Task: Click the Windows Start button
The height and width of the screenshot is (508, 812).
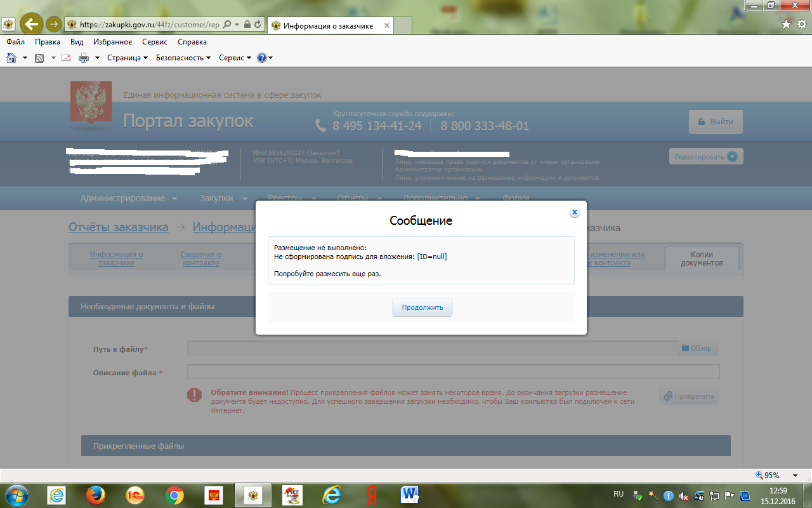Action: click(16, 495)
